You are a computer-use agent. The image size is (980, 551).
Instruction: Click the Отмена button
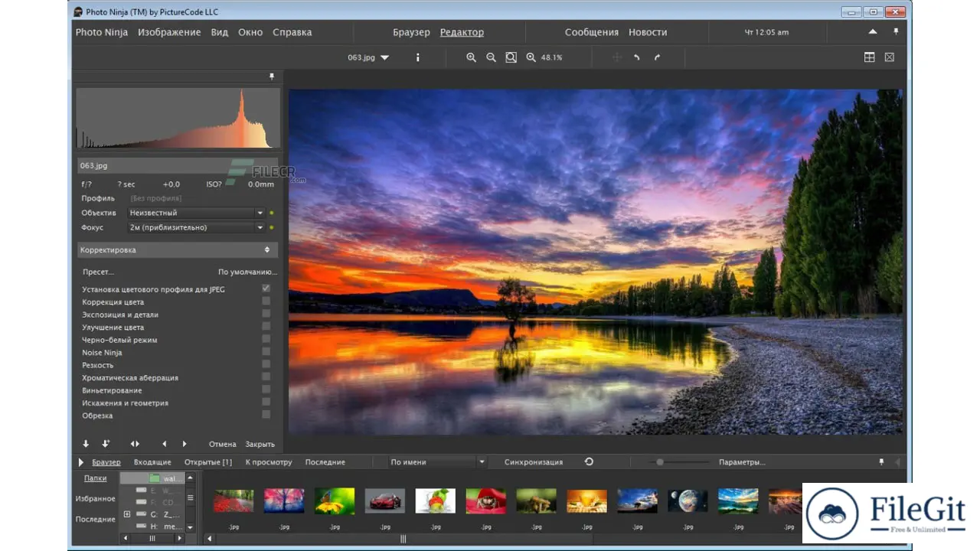coord(223,444)
